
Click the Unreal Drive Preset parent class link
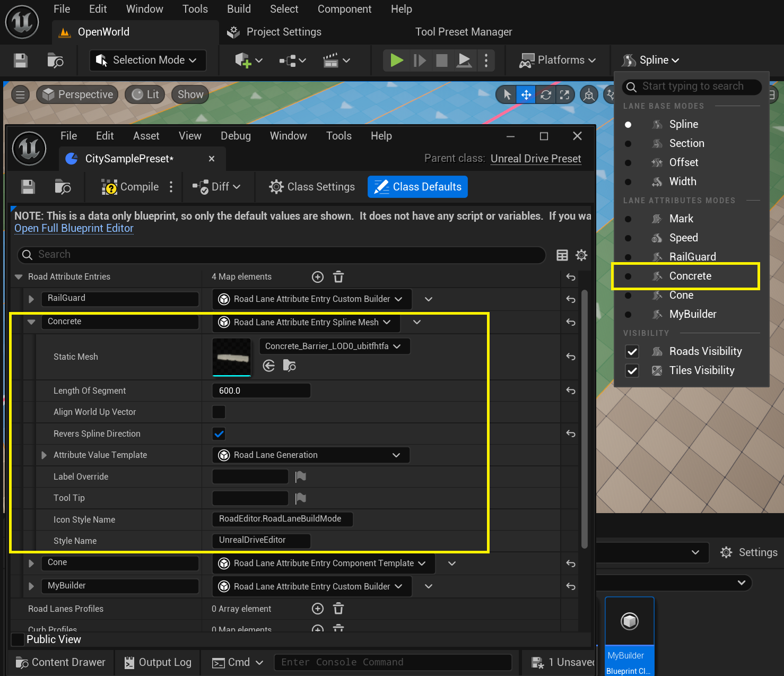point(536,159)
